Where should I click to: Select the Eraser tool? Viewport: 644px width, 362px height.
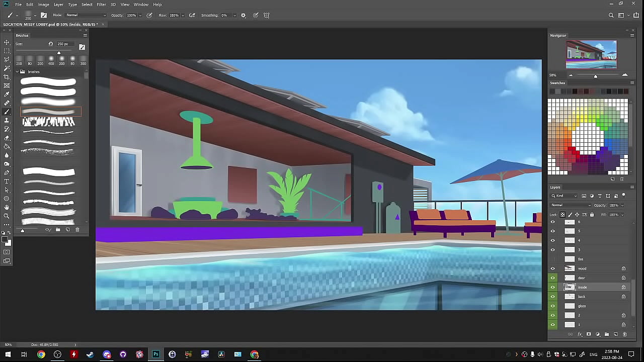[x=7, y=138]
